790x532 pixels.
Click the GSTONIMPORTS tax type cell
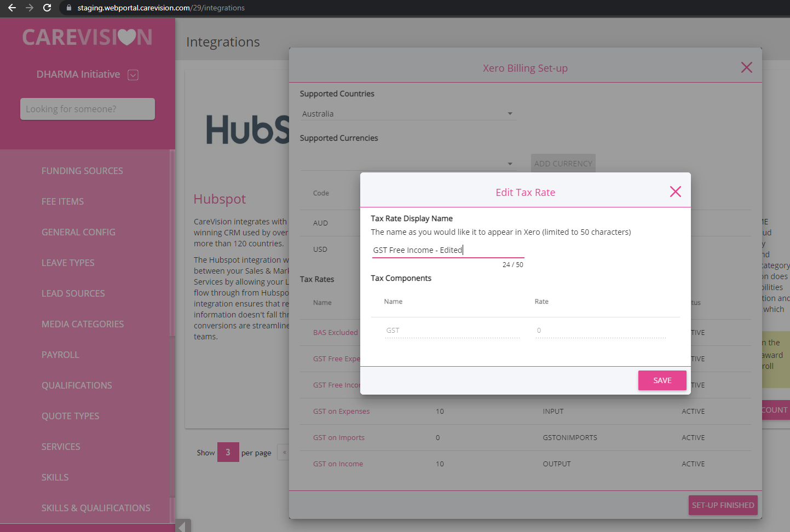(570, 437)
